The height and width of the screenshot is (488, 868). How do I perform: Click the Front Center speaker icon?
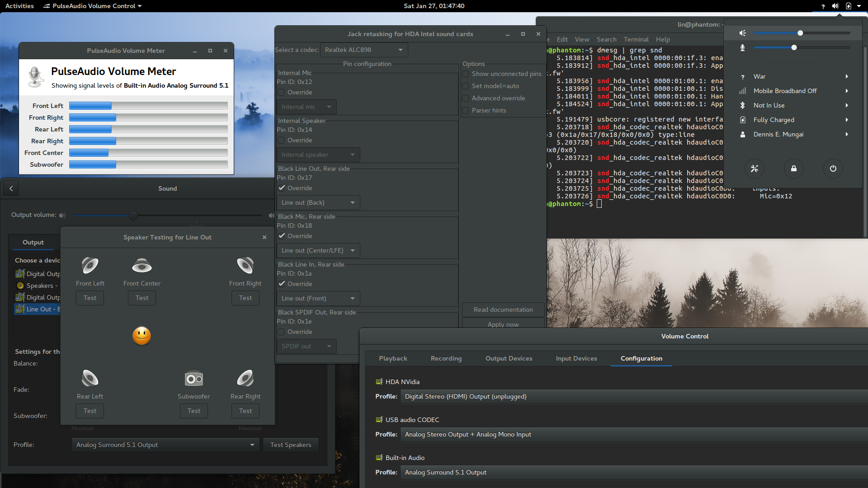click(x=142, y=266)
